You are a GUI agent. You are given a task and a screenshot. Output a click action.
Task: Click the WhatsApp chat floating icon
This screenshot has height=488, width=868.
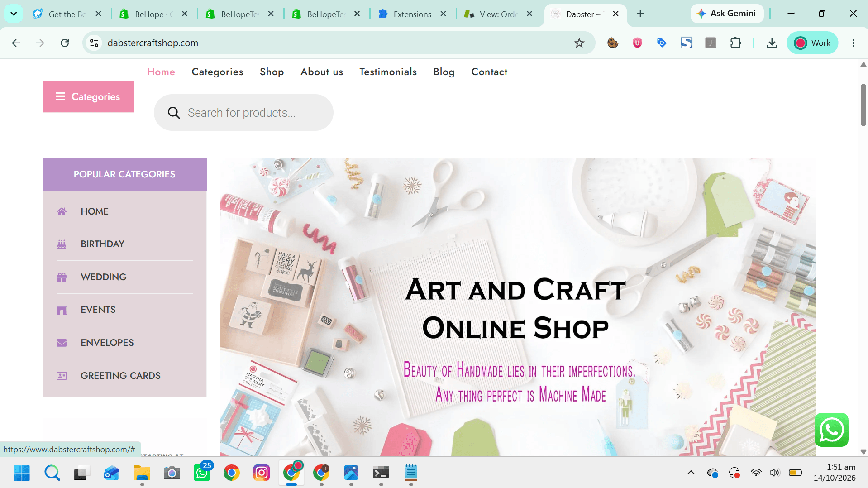point(831,430)
